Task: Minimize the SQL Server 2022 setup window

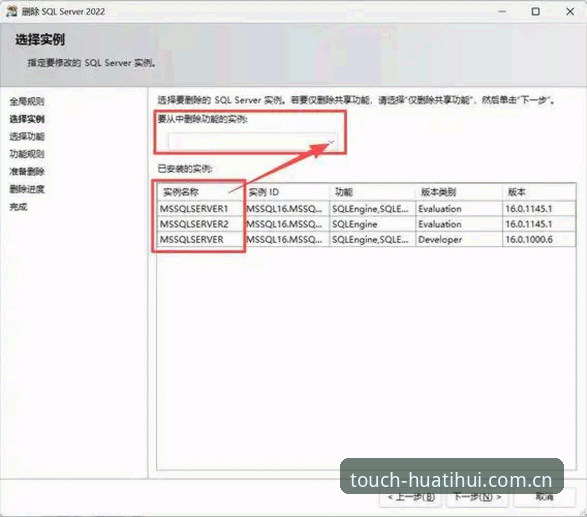Action: click(502, 12)
